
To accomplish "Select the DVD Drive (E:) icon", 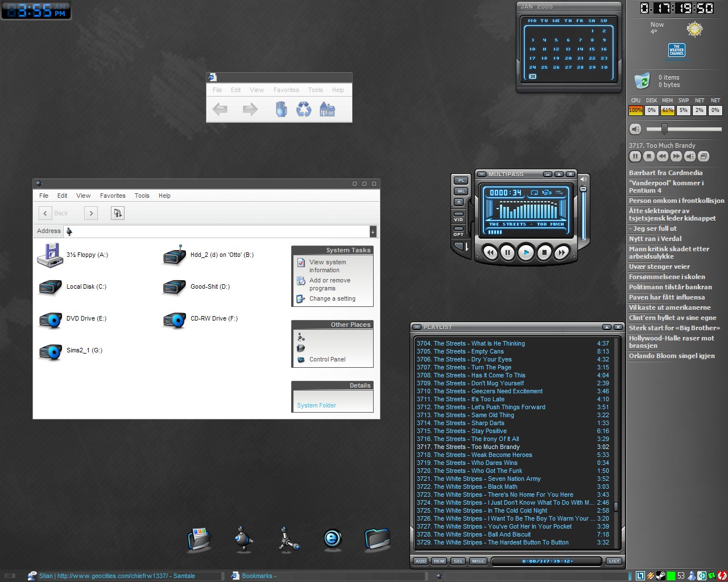I will 50,319.
